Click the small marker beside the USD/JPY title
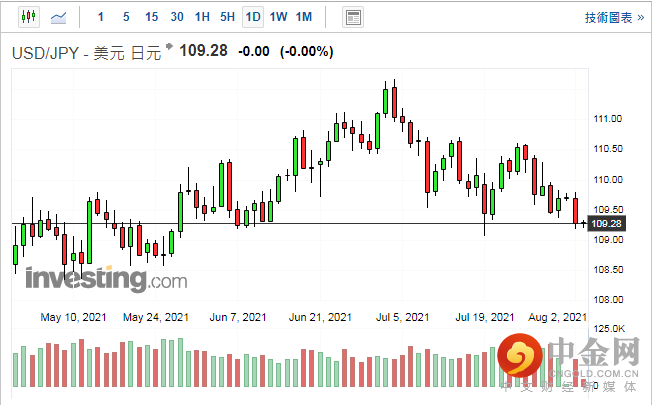The height and width of the screenshot is (405, 654). (170, 46)
